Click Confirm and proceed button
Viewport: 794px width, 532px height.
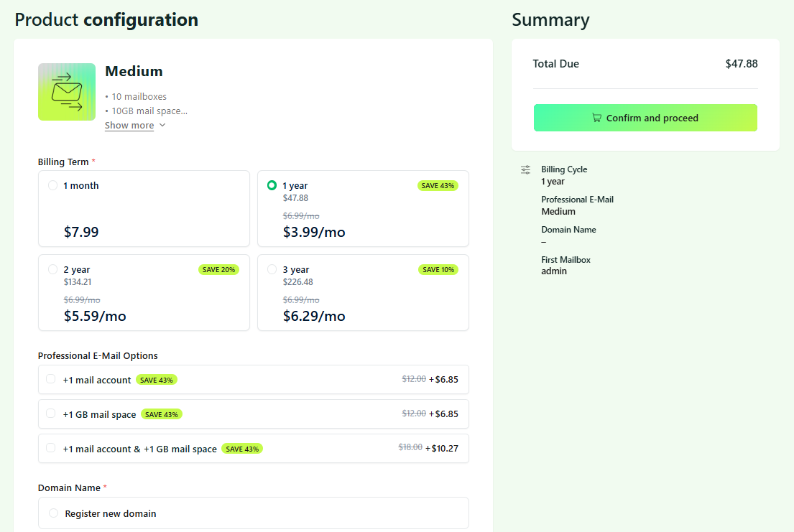click(x=645, y=118)
